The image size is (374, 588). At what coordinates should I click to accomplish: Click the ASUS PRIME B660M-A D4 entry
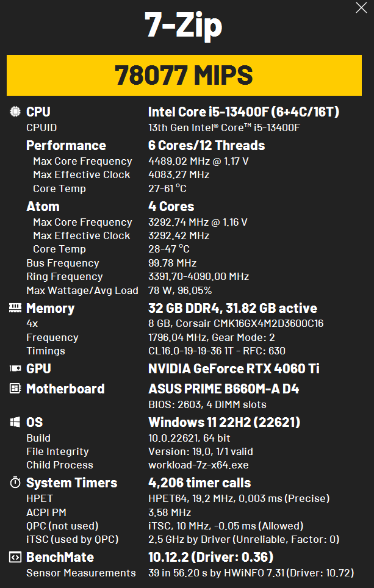tap(223, 389)
